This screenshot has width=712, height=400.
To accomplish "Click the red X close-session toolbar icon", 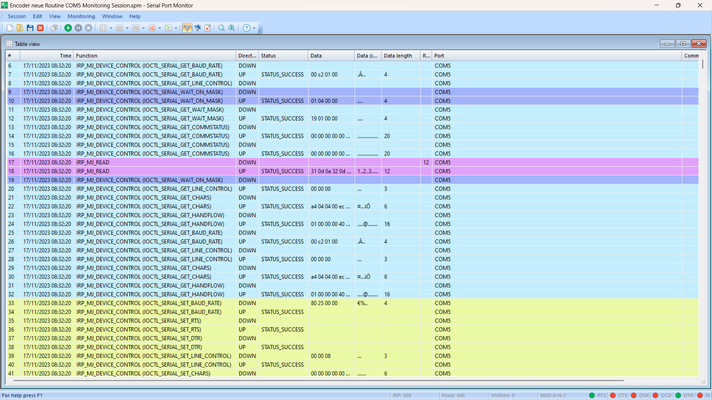I will coord(40,28).
